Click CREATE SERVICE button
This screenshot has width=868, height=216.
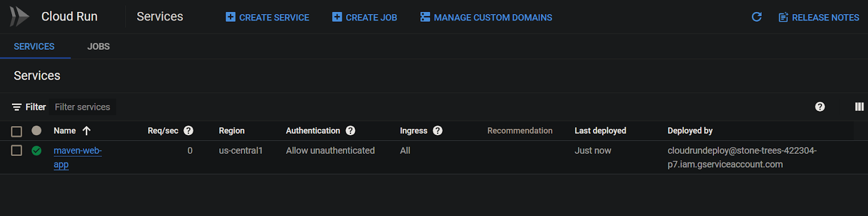[267, 17]
